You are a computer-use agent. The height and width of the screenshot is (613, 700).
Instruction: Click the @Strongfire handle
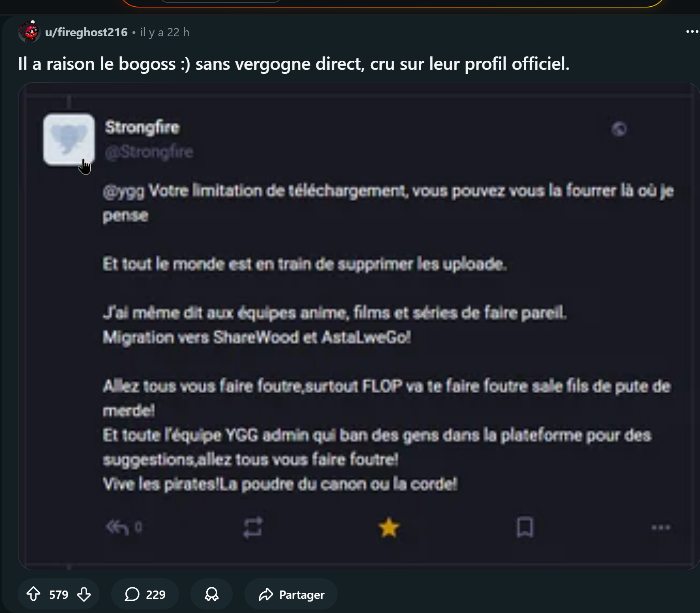coord(149,152)
